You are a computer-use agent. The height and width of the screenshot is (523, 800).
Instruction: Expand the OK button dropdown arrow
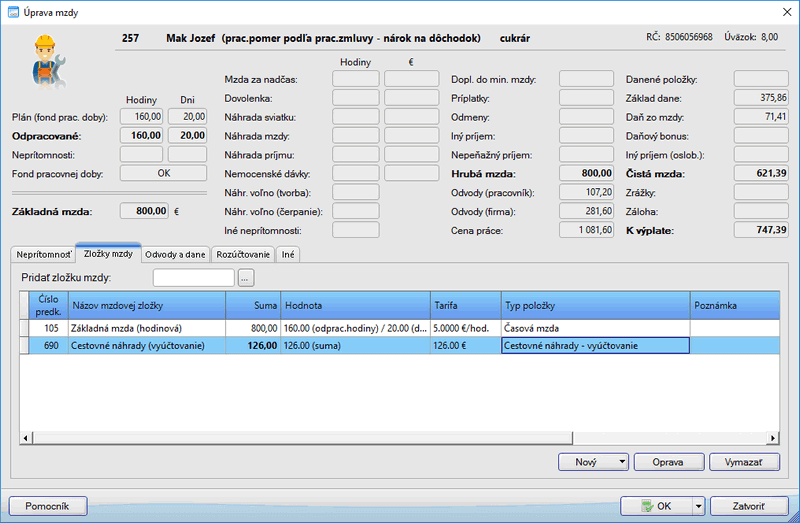pos(698,506)
